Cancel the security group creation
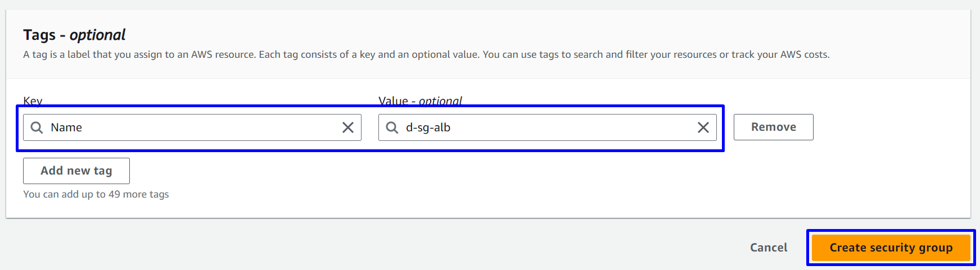The image size is (980, 270). pos(768,248)
